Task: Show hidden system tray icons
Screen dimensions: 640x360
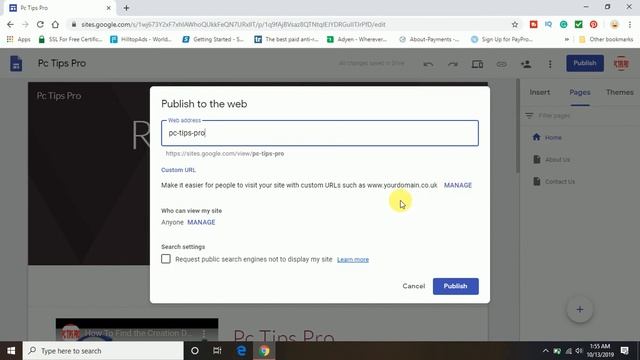Action: point(545,351)
